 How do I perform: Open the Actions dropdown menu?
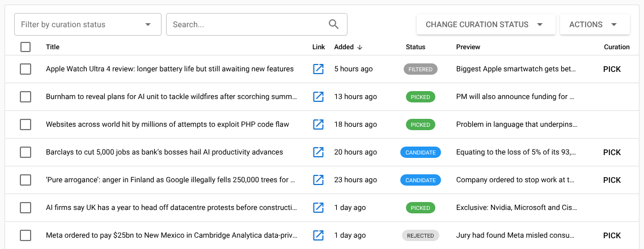click(x=595, y=24)
